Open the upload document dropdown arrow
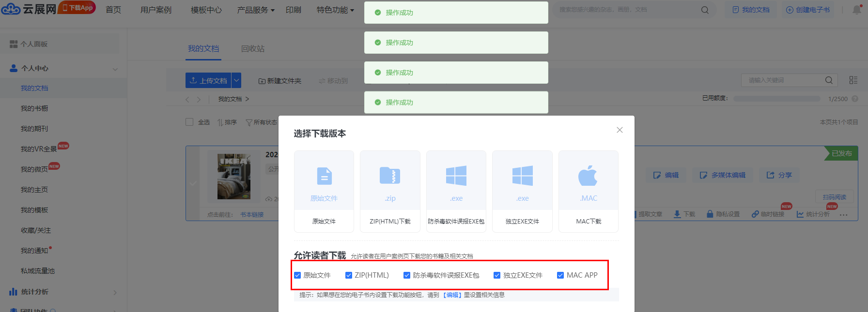The width and height of the screenshot is (868, 312). point(236,80)
